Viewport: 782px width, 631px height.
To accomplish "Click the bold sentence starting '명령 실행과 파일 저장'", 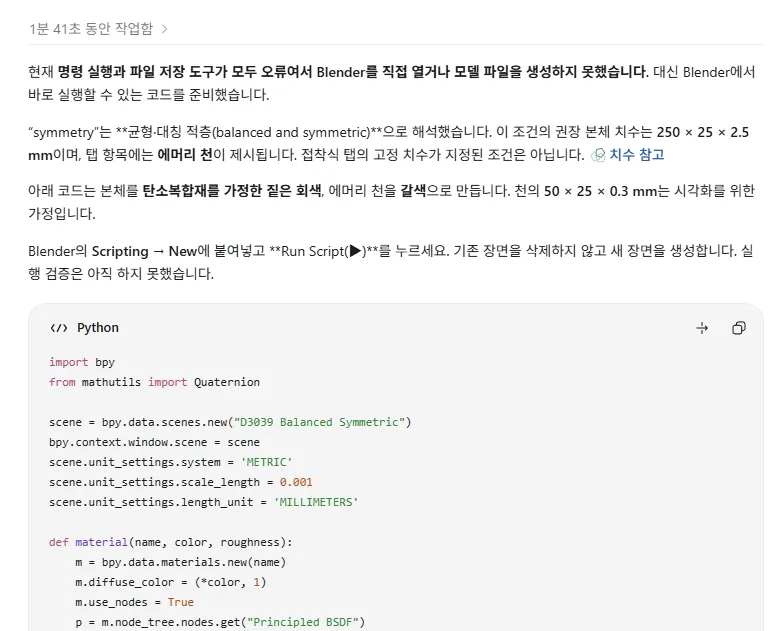I will coord(353,72).
